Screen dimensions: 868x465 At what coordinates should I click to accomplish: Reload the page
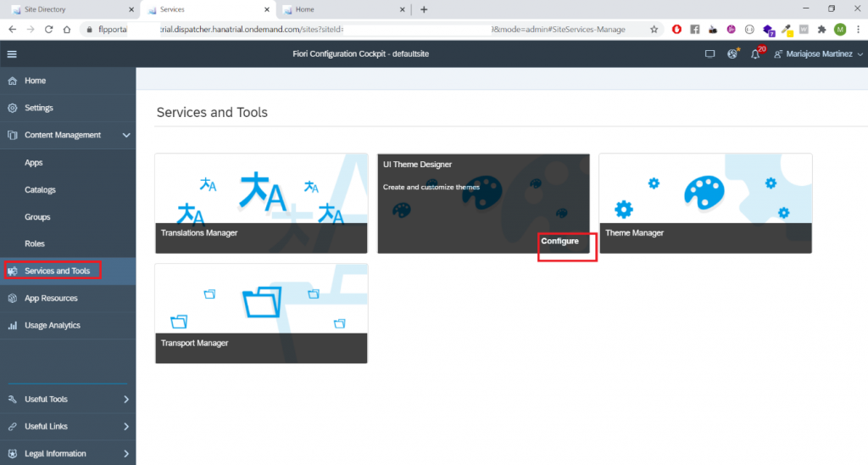point(48,30)
